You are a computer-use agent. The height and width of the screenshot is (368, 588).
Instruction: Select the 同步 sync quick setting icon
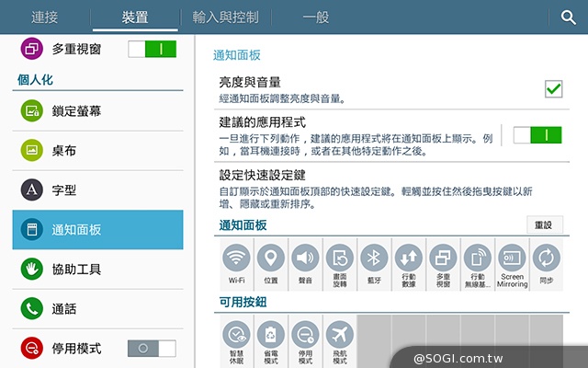click(547, 258)
